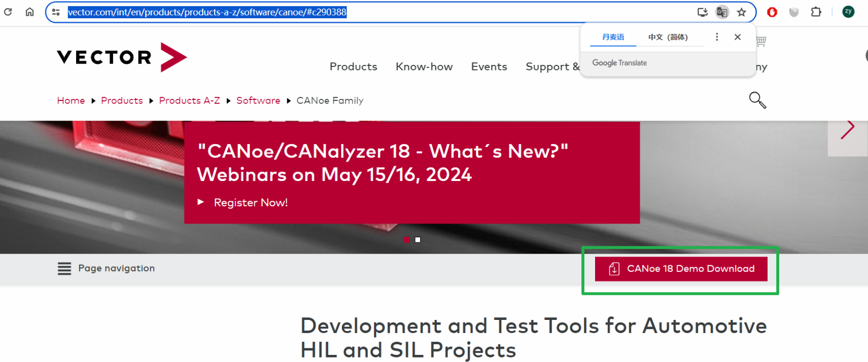Select the 中文 (简体) translate tab

tap(668, 37)
